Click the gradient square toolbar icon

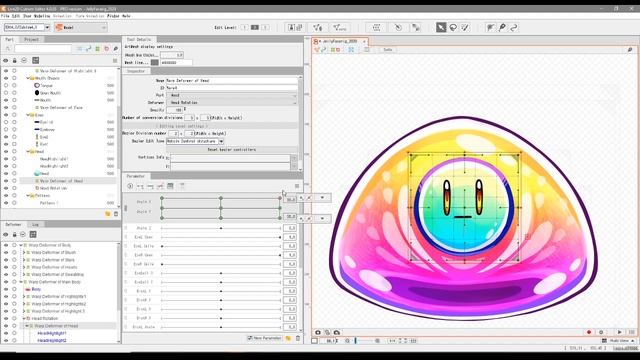[x=416, y=27]
